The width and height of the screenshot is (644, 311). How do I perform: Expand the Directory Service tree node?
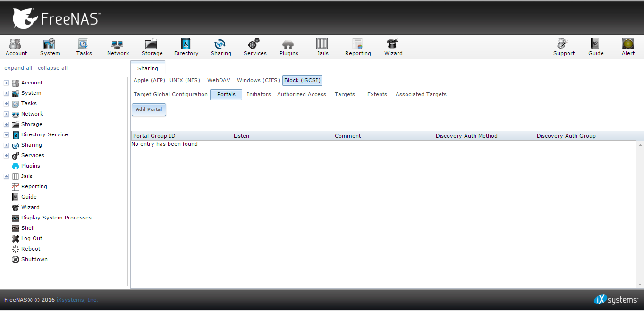[x=6, y=134]
